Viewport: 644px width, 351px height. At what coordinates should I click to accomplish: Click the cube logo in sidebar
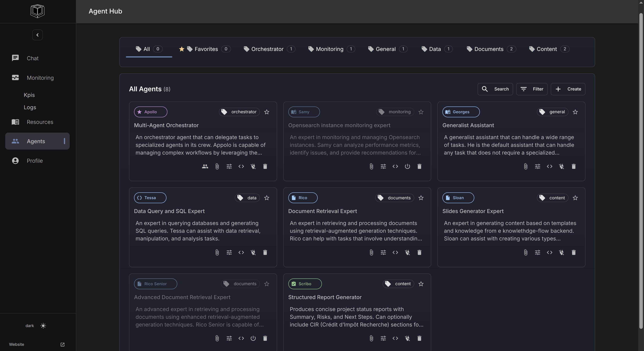(x=37, y=11)
